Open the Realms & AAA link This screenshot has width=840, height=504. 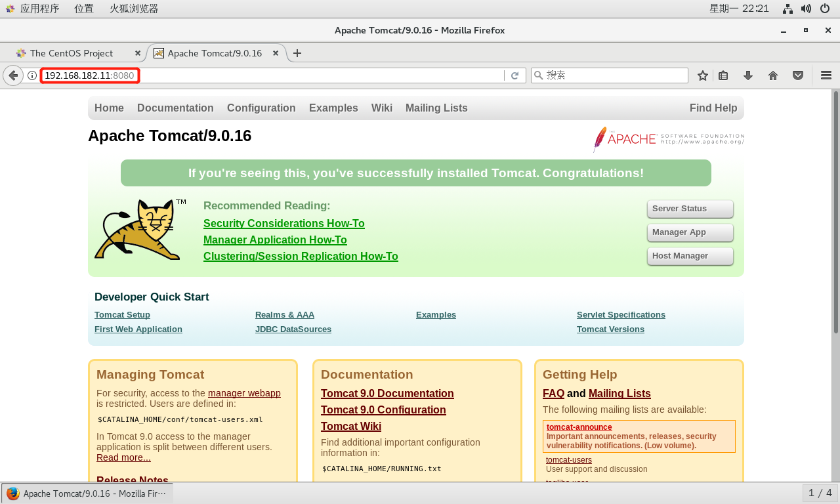[285, 315]
